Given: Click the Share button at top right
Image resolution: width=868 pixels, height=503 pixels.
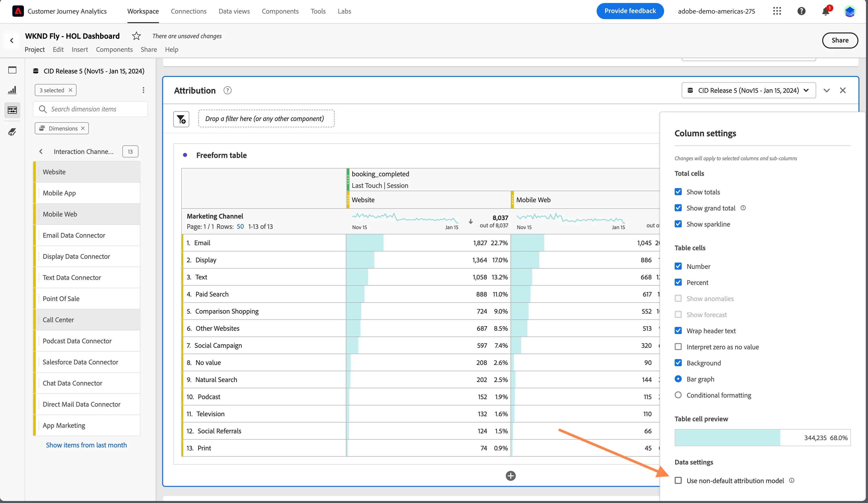Looking at the screenshot, I should tap(840, 40).
